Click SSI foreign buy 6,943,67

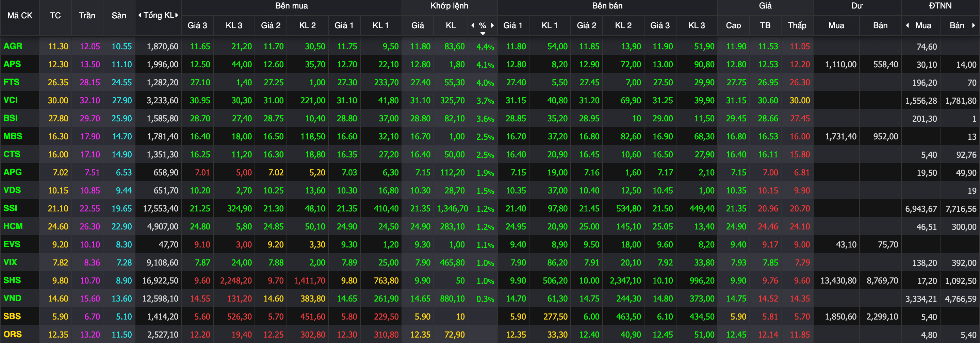coord(921,209)
